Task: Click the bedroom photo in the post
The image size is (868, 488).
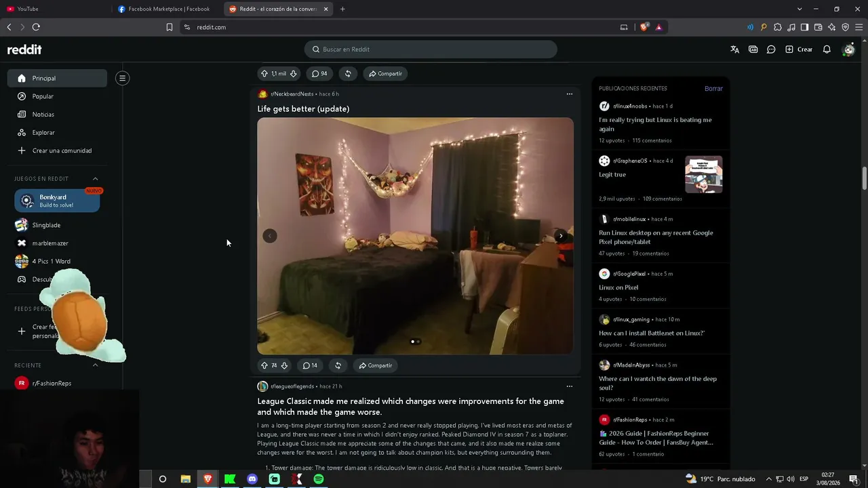Action: coord(415,236)
